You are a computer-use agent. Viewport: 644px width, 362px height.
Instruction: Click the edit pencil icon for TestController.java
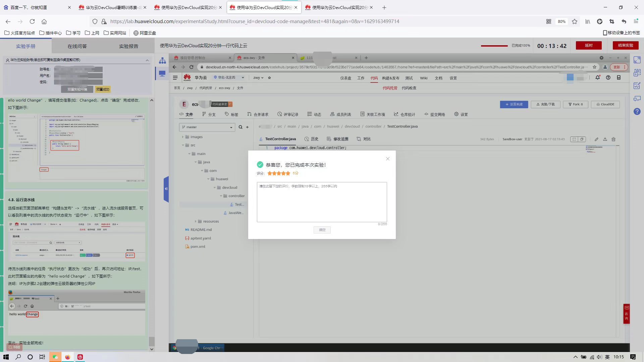[x=596, y=139]
